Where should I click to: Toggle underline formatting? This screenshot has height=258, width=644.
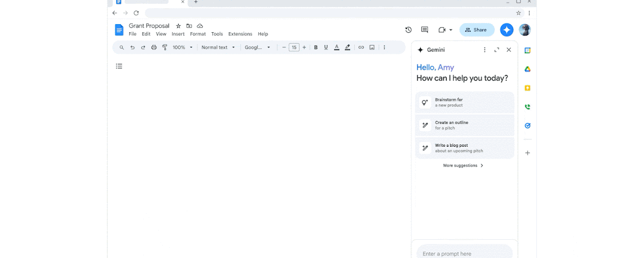[x=326, y=47]
